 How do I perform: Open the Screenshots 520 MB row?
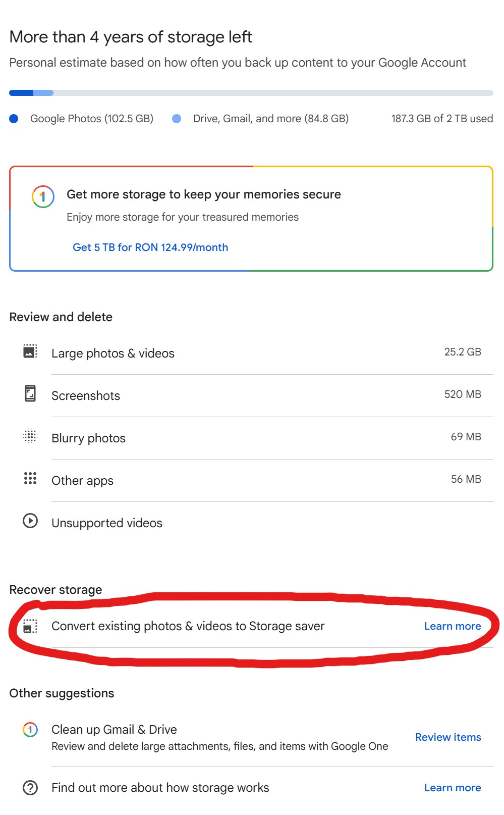(x=251, y=395)
